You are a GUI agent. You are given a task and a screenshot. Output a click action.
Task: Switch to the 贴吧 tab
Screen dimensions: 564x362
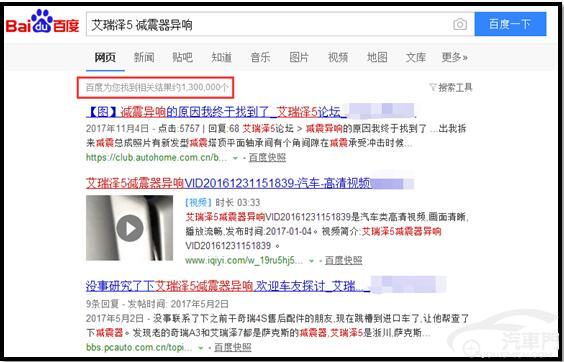183,57
